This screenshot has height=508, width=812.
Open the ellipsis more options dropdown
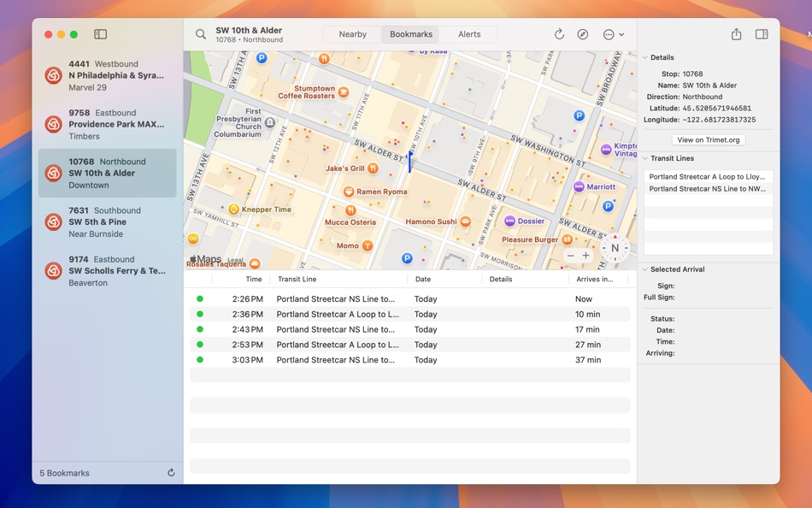point(614,34)
